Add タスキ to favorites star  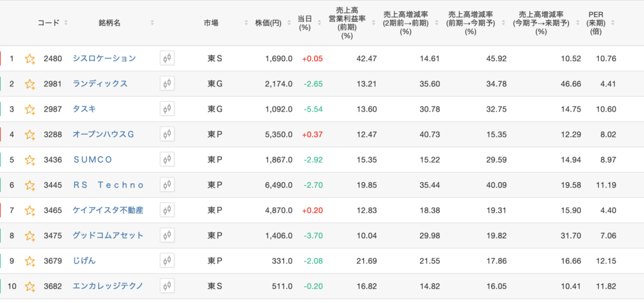coord(30,110)
